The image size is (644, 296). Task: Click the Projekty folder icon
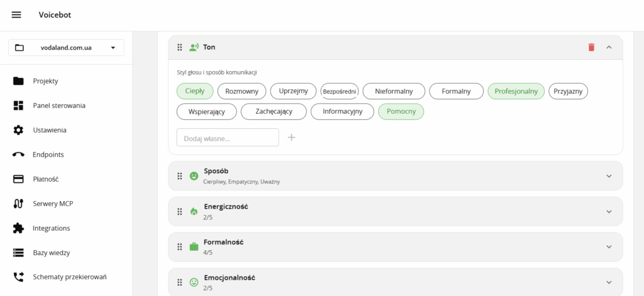(x=18, y=81)
